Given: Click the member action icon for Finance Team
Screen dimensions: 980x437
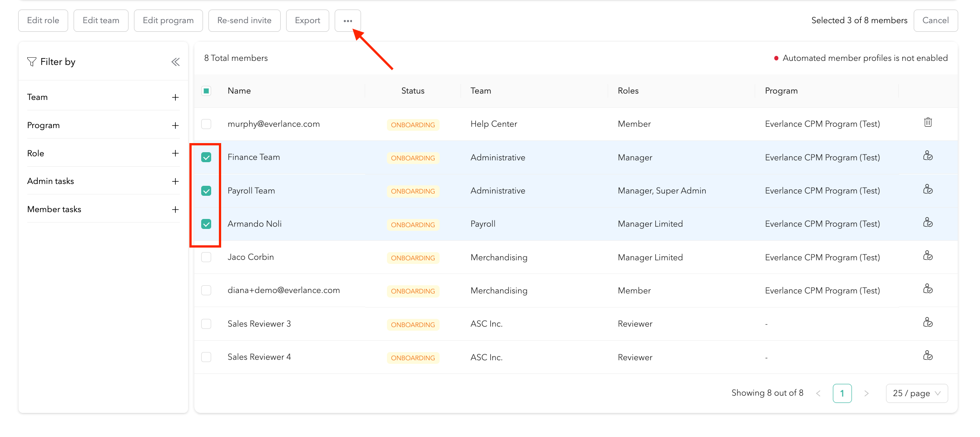Looking at the screenshot, I should pyautogui.click(x=928, y=156).
